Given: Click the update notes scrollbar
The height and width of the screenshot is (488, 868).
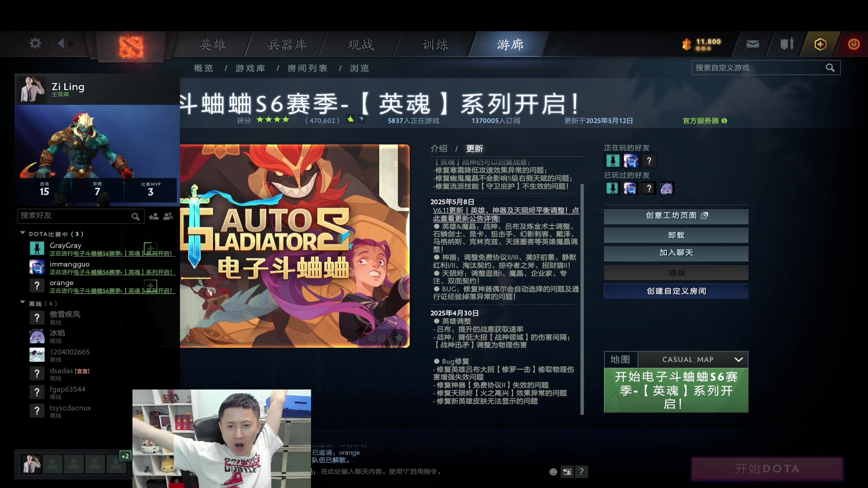Looking at the screenshot, I should (582, 299).
